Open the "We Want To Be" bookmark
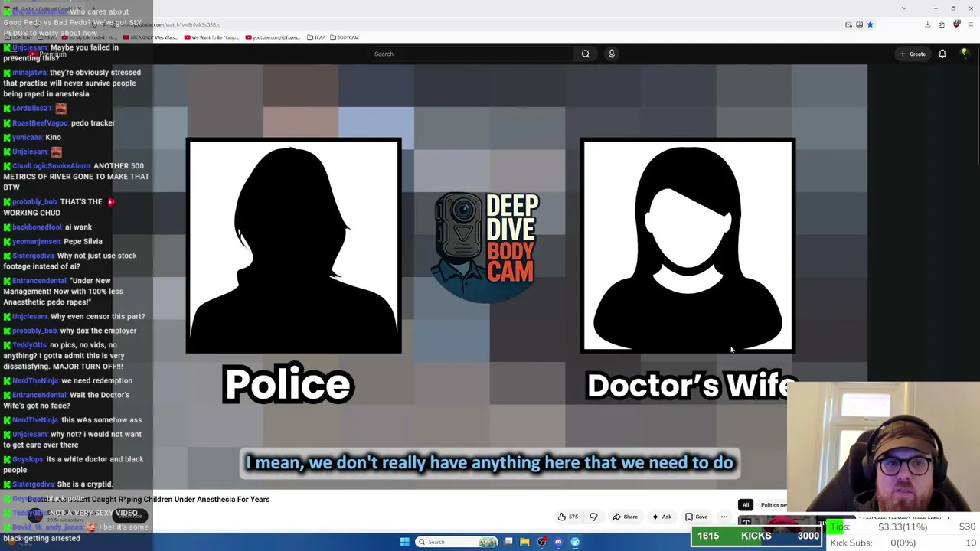The width and height of the screenshot is (980, 551). [x=212, y=37]
